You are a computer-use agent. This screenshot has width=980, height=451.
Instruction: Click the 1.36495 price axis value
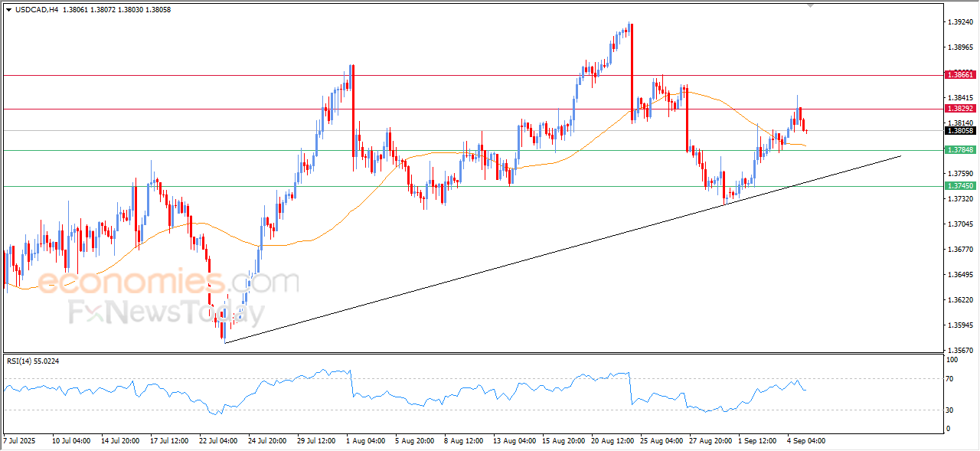click(x=960, y=275)
